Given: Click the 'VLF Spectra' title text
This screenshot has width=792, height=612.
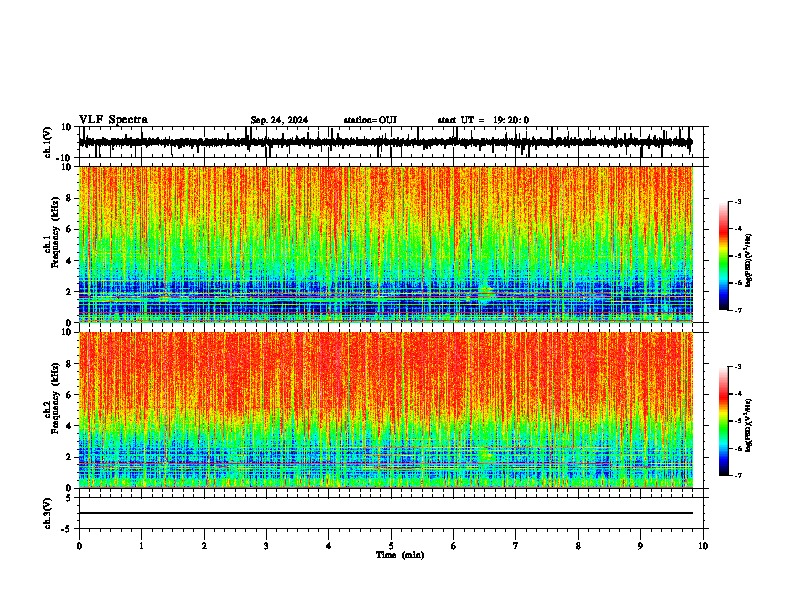Looking at the screenshot, I should [x=113, y=120].
